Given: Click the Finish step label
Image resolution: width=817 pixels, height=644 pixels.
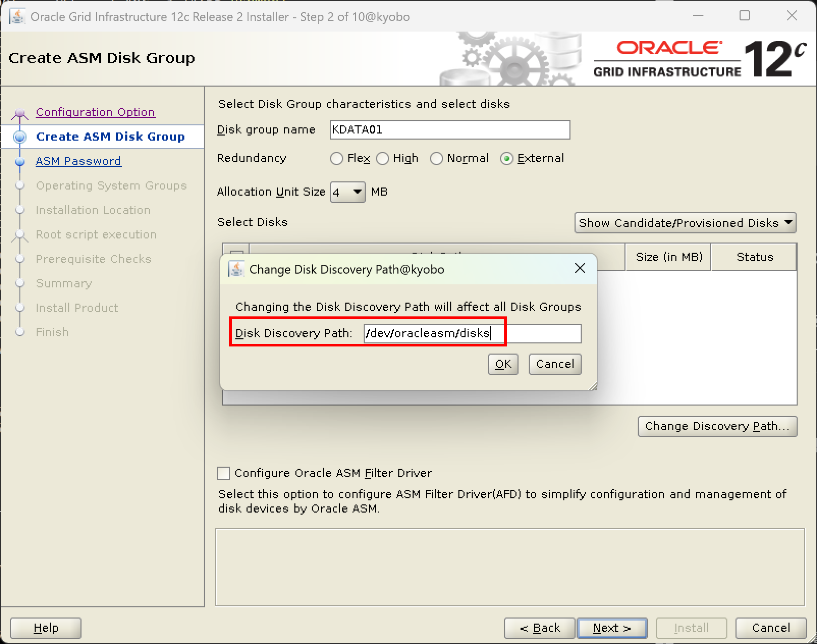Looking at the screenshot, I should (52, 332).
